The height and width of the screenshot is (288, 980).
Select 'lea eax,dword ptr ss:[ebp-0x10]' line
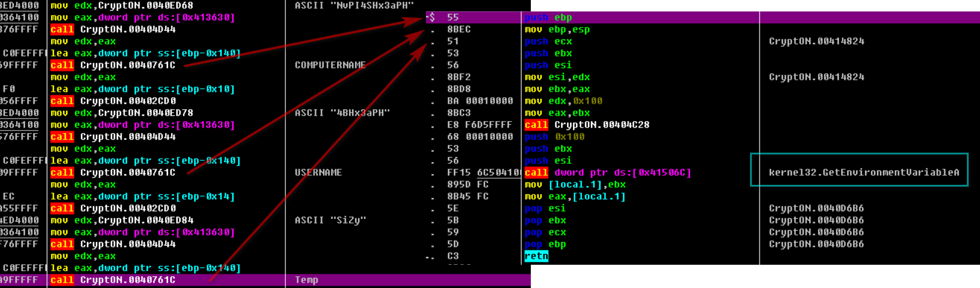coord(142,89)
